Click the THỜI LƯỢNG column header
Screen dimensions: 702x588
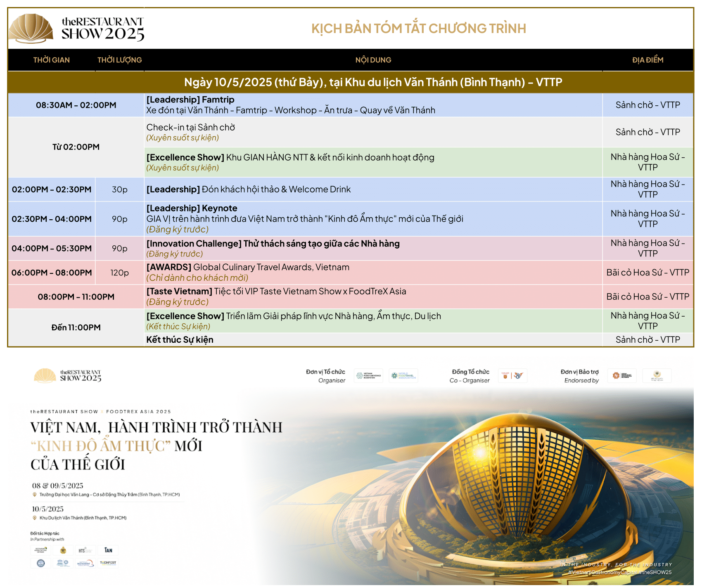coord(120,60)
